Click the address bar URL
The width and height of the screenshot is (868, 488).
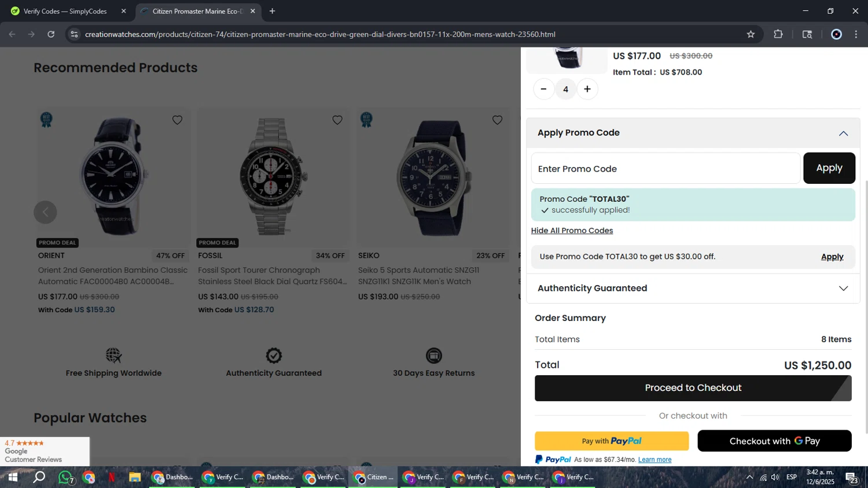click(x=320, y=34)
